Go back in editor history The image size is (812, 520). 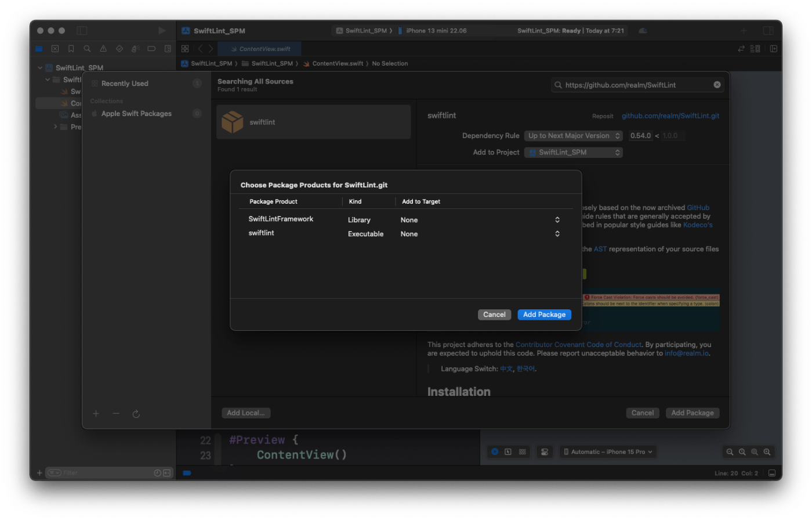(x=201, y=49)
